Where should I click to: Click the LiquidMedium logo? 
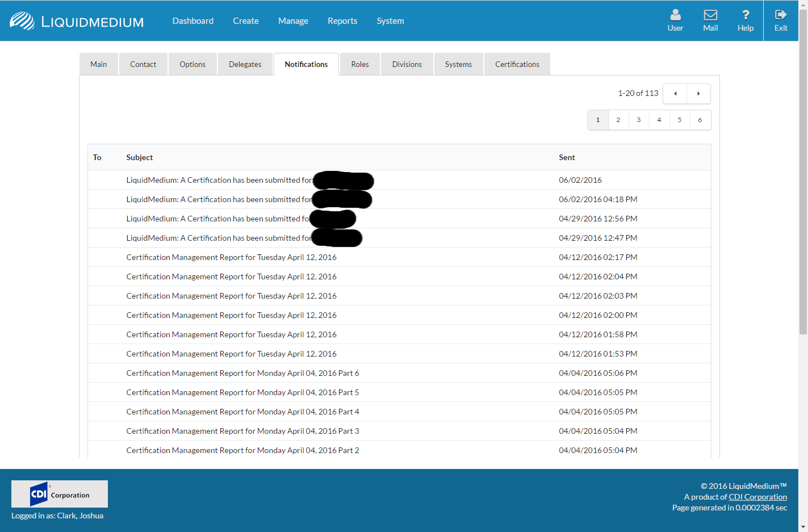pyautogui.click(x=77, y=21)
